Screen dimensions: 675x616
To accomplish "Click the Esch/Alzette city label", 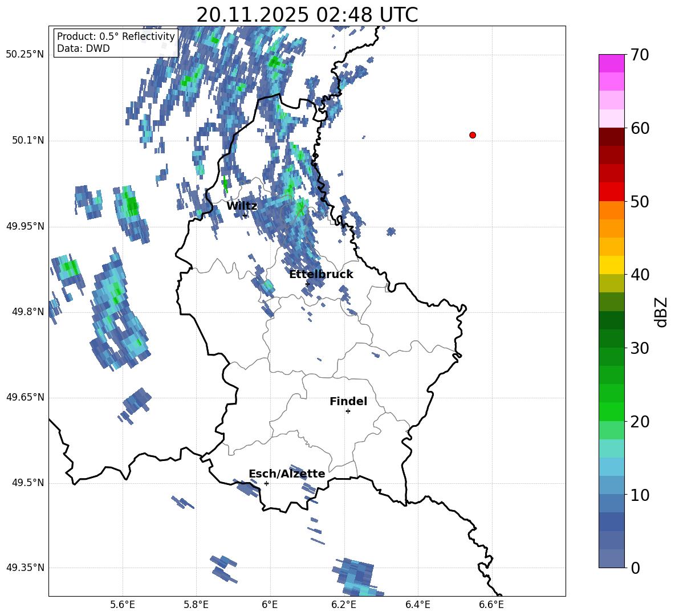I will [287, 474].
